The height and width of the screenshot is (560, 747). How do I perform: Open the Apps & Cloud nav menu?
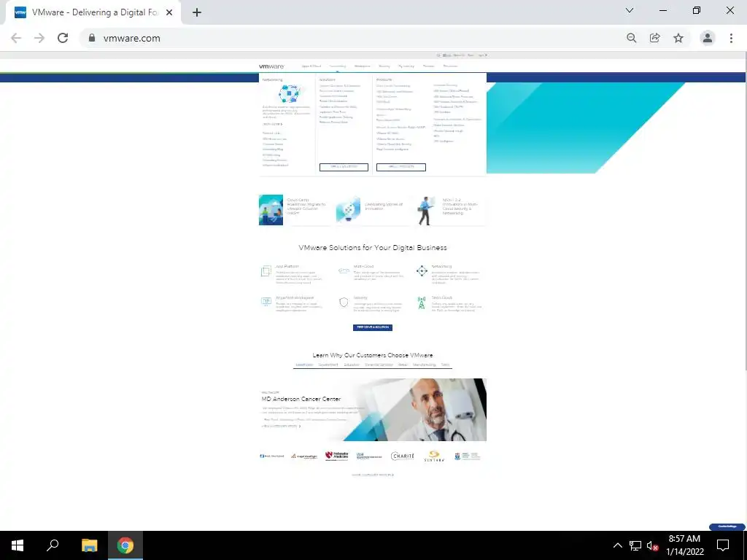click(311, 66)
